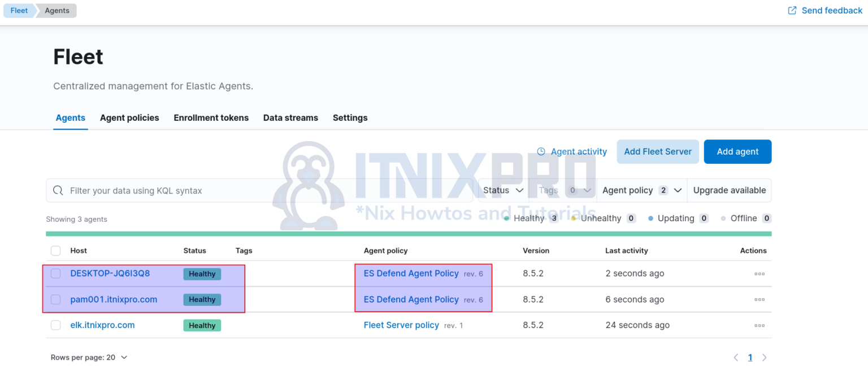Open the Status filter dropdown
Viewport: 868px width, 372px height.
[502, 190]
